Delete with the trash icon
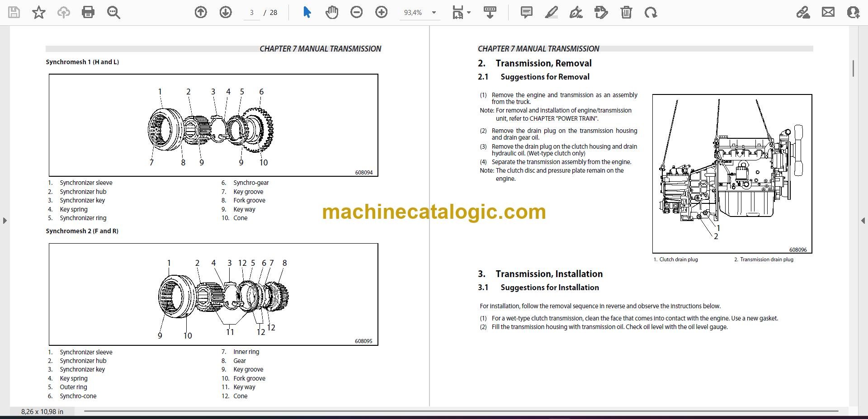The height and width of the screenshot is (419, 868). coord(626,13)
